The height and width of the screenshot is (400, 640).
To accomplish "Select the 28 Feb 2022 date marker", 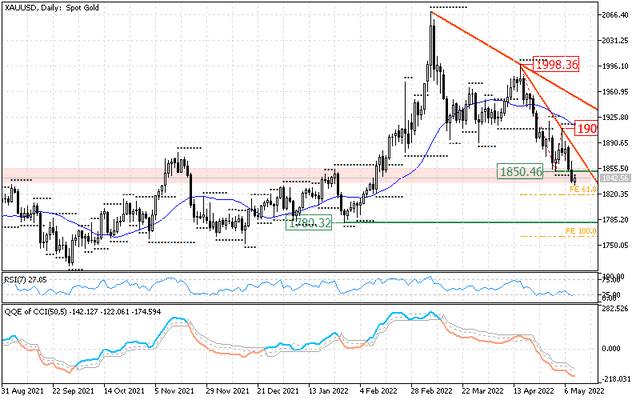I will tap(431, 391).
